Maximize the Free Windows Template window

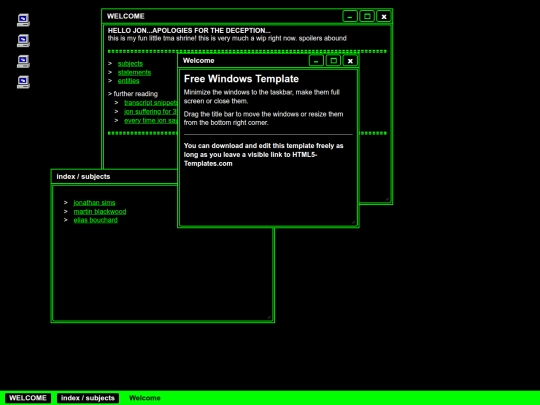pyautogui.click(x=333, y=61)
